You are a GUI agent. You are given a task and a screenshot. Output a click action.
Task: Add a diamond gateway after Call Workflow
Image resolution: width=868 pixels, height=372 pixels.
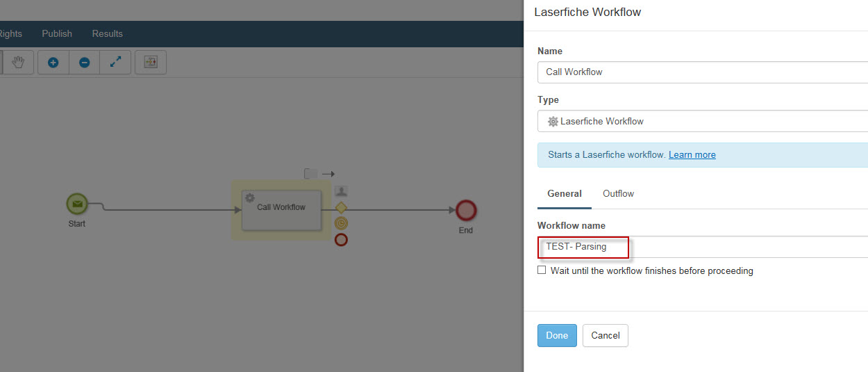pyautogui.click(x=341, y=207)
